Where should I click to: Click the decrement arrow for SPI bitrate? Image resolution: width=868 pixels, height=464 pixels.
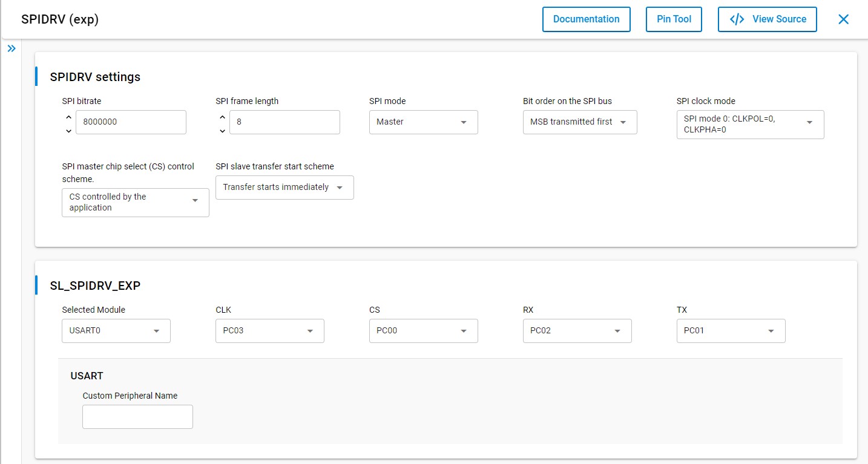tap(68, 131)
